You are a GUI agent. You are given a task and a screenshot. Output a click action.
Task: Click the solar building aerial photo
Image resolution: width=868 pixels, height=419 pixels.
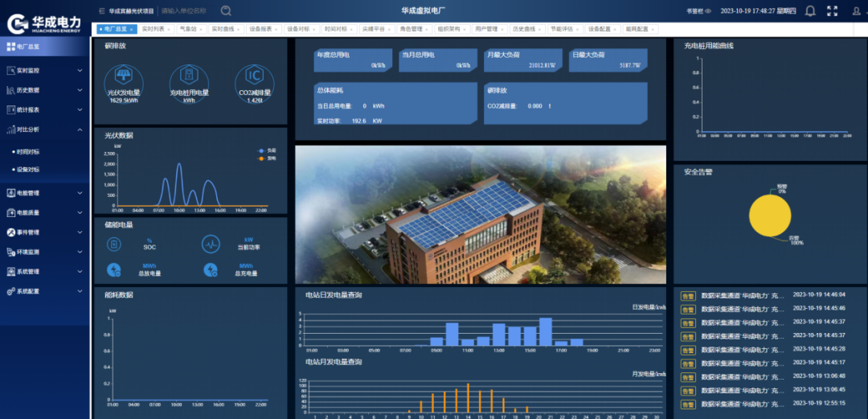pyautogui.click(x=481, y=215)
